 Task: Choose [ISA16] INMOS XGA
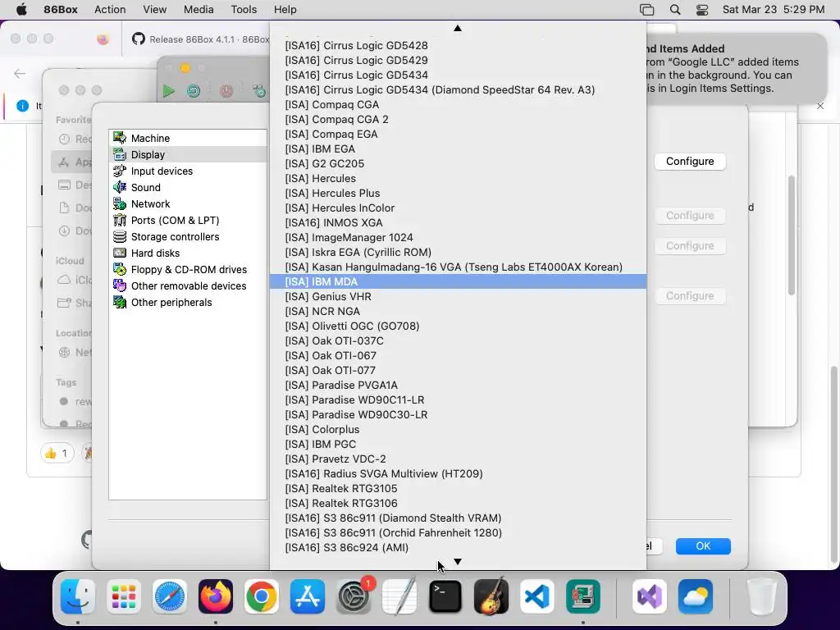[458, 223]
